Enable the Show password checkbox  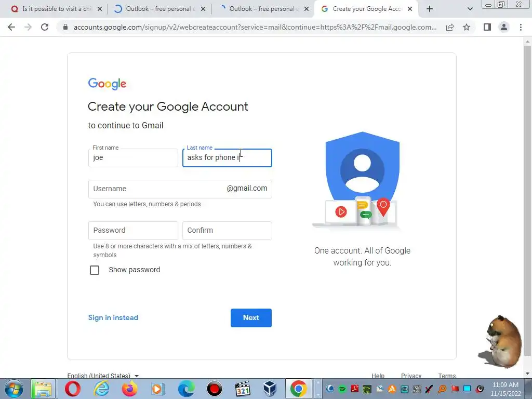coord(95,270)
